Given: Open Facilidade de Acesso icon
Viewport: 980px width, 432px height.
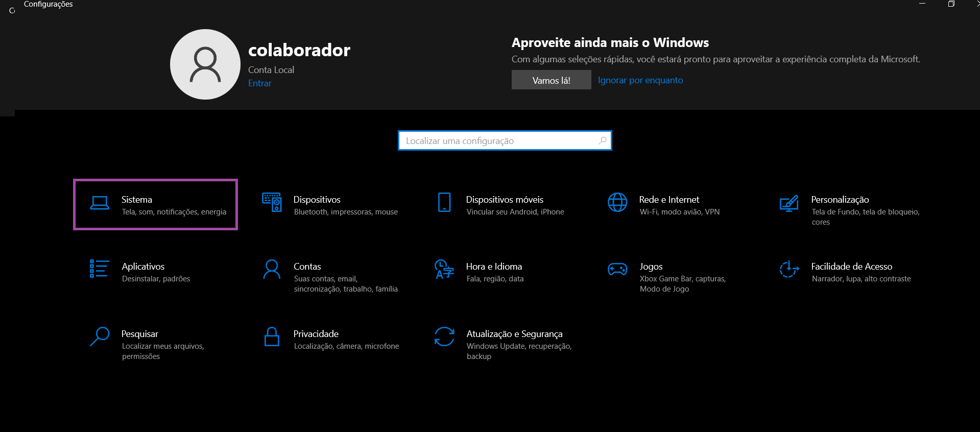Looking at the screenshot, I should point(789,269).
